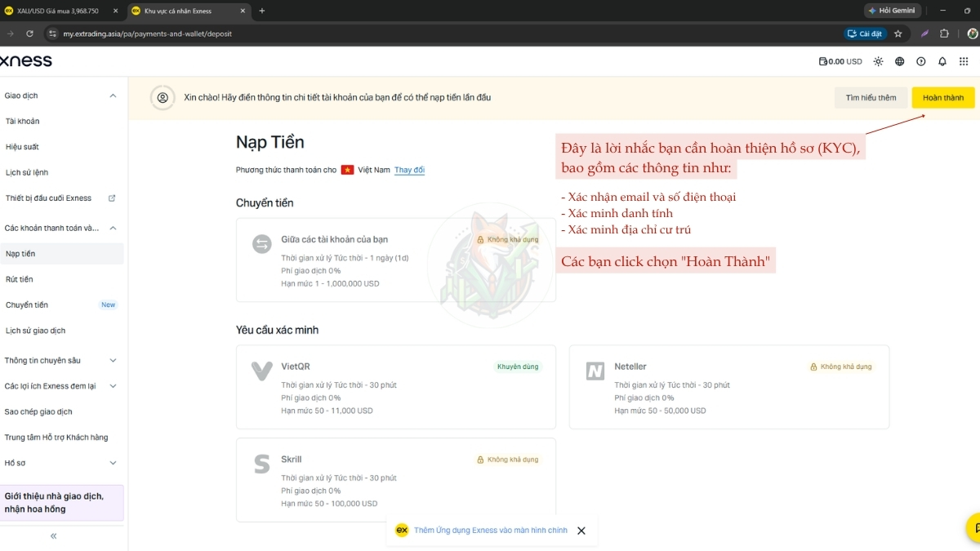980x551 pixels.
Task: Go forward with the browser arrow
Action: tap(10, 33)
